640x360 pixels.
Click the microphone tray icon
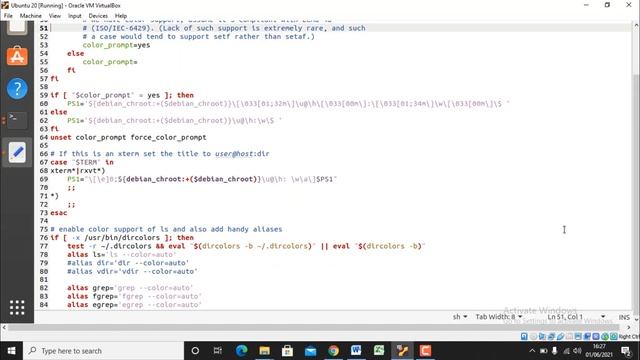coord(554,351)
